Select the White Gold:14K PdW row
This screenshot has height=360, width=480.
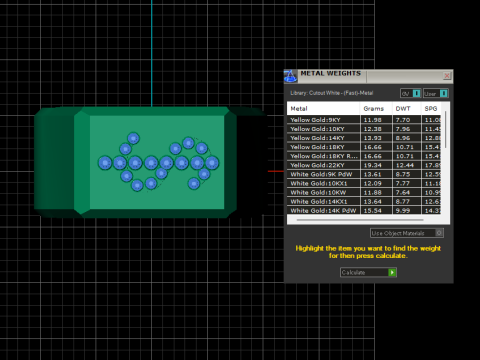coord(364,210)
